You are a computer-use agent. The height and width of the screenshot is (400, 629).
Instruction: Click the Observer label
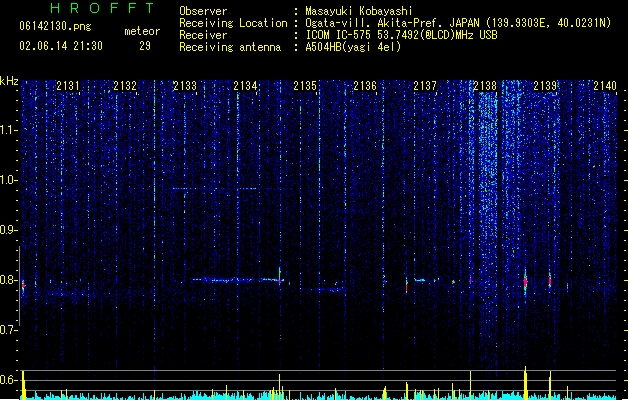pyautogui.click(x=203, y=11)
